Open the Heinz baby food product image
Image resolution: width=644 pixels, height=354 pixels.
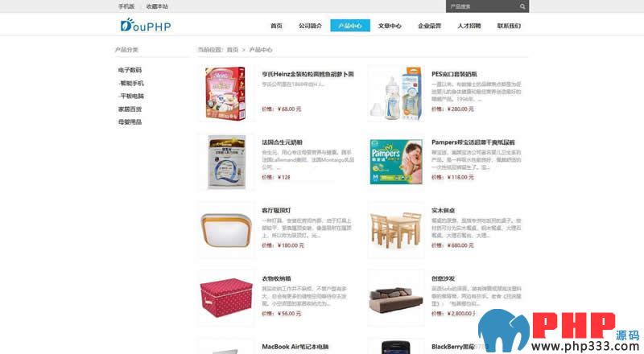(226, 93)
